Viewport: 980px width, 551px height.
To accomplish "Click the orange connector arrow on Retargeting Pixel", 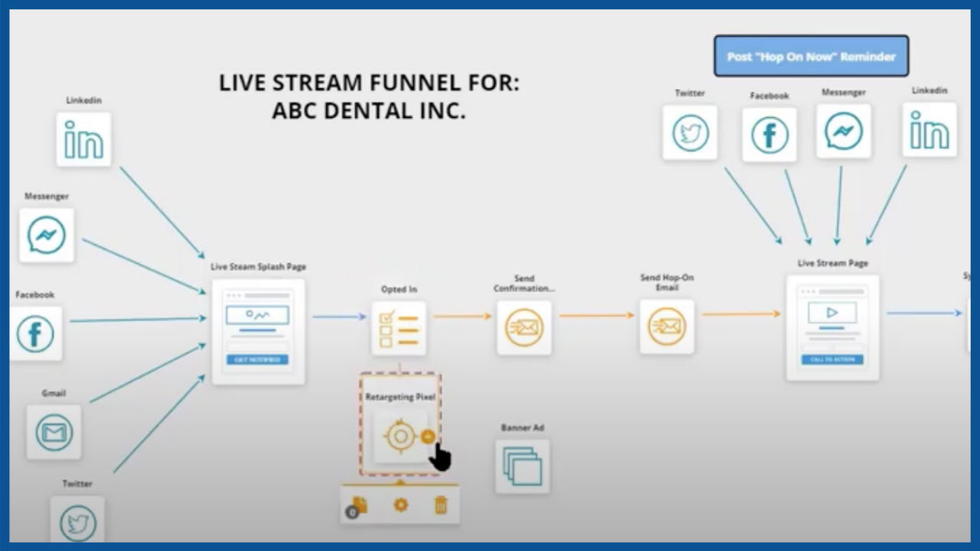I will (x=428, y=436).
